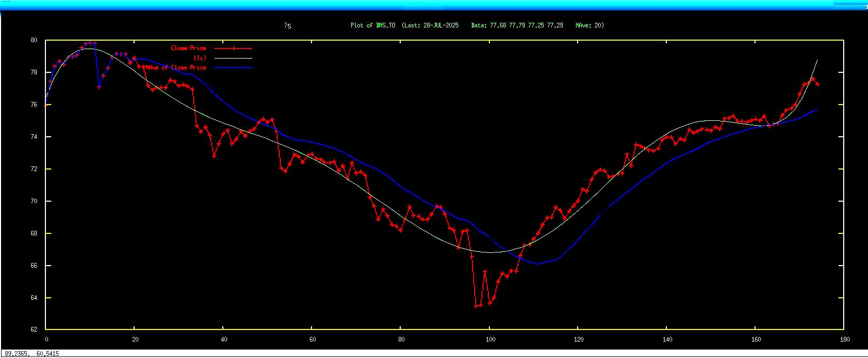The height and width of the screenshot is (358, 868).
Task: Click the 'Data: 77.68 77.79 77.25 77.29' text
Action: (x=517, y=25)
